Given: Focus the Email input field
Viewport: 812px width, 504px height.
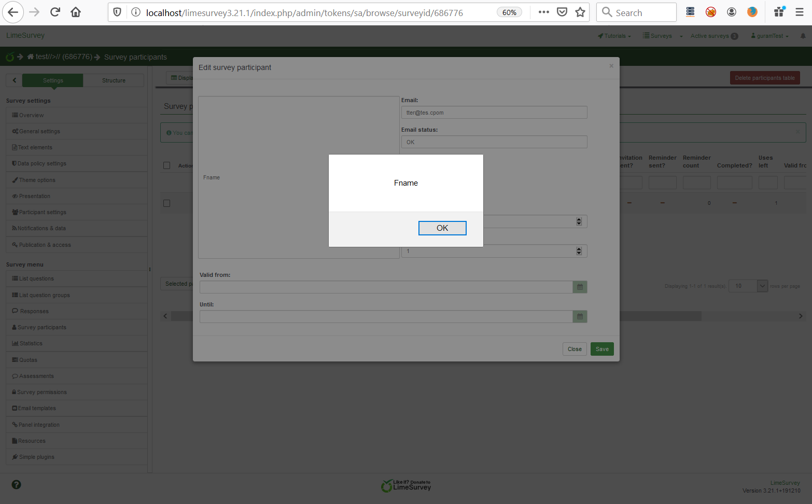Looking at the screenshot, I should click(494, 113).
